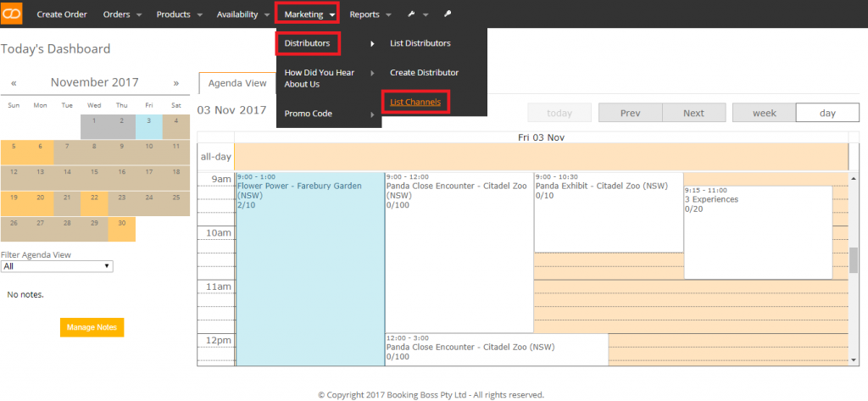Click the Fri 03 Nov column header
The width and height of the screenshot is (868, 401).
(x=541, y=137)
